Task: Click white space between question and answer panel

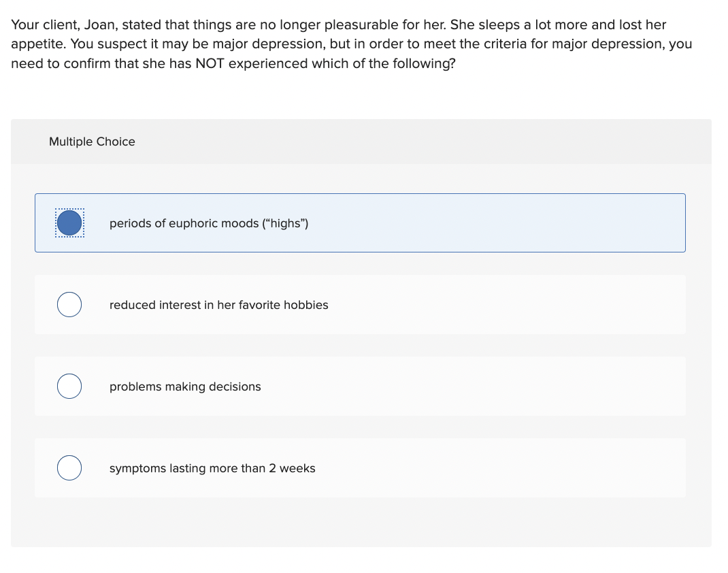Action: click(361, 97)
